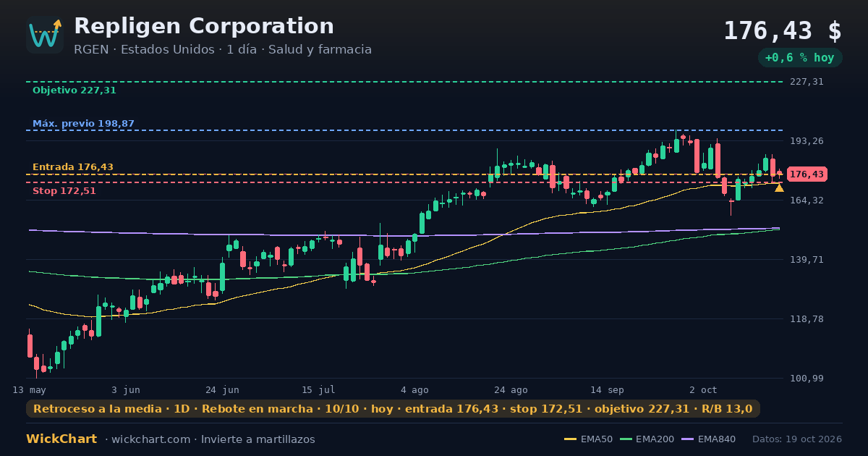Click the 24 ago date label
Screen dimensions: 868x456
coord(511,389)
